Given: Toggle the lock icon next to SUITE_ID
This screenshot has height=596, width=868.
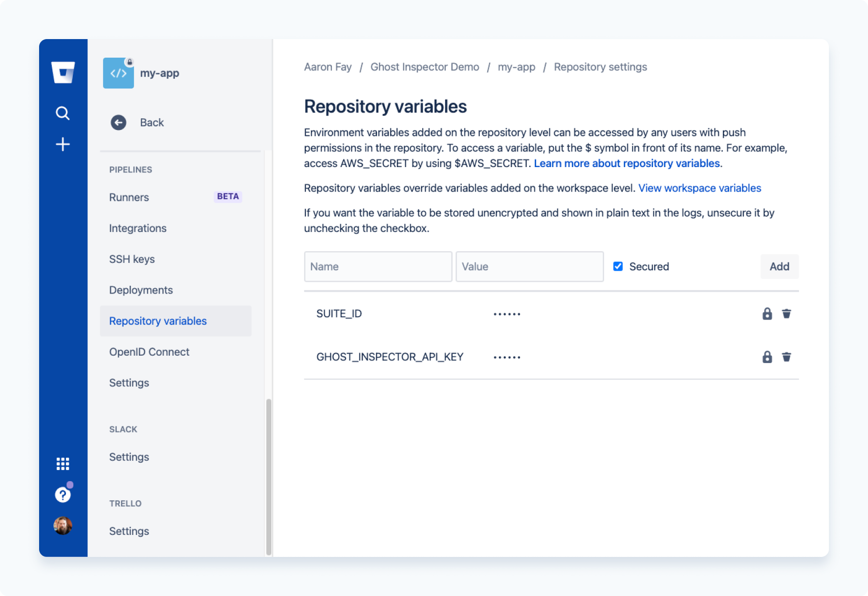Looking at the screenshot, I should click(x=767, y=314).
